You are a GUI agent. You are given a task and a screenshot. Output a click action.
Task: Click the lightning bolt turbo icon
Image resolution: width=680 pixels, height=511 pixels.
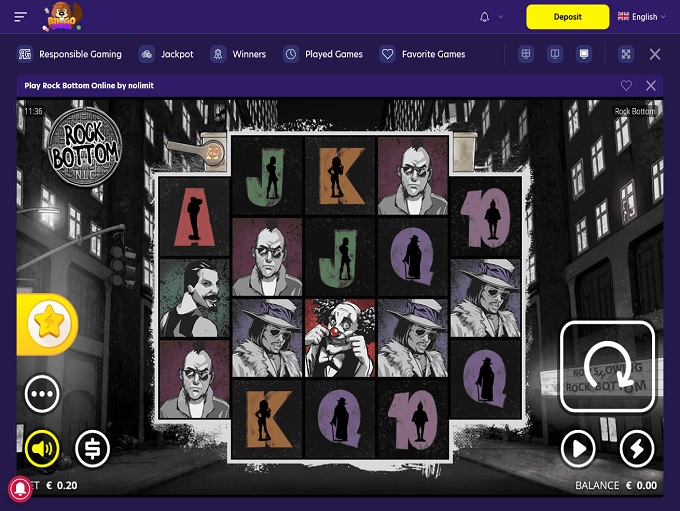(x=636, y=449)
